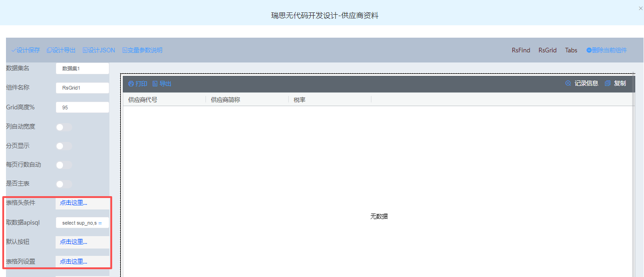644x277 pixels.
Task: Toggle the 列自动宽度 switch
Action: click(64, 127)
